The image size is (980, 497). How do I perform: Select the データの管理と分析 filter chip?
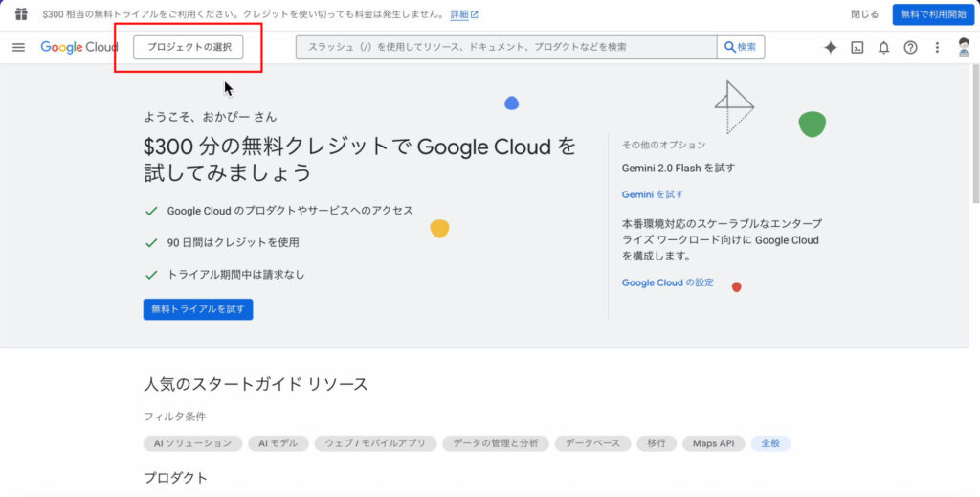pos(496,443)
